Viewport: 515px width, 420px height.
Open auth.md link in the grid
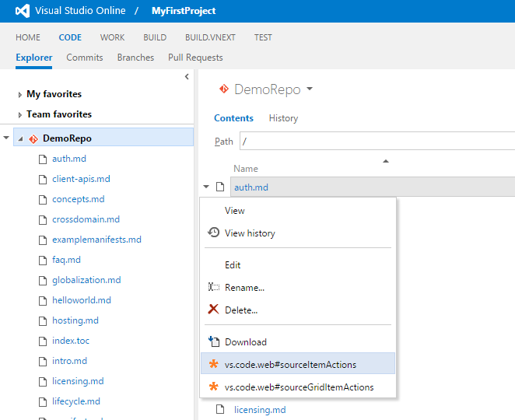pyautogui.click(x=251, y=187)
